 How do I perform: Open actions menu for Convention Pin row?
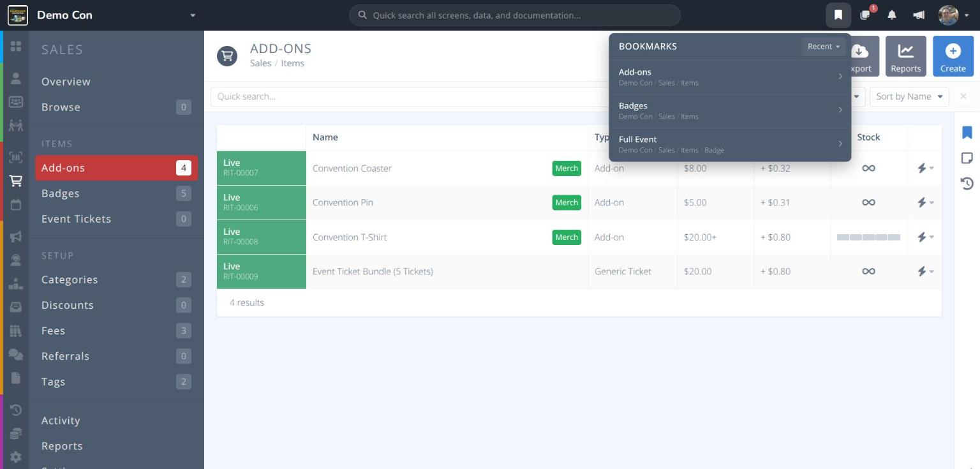[x=925, y=202]
